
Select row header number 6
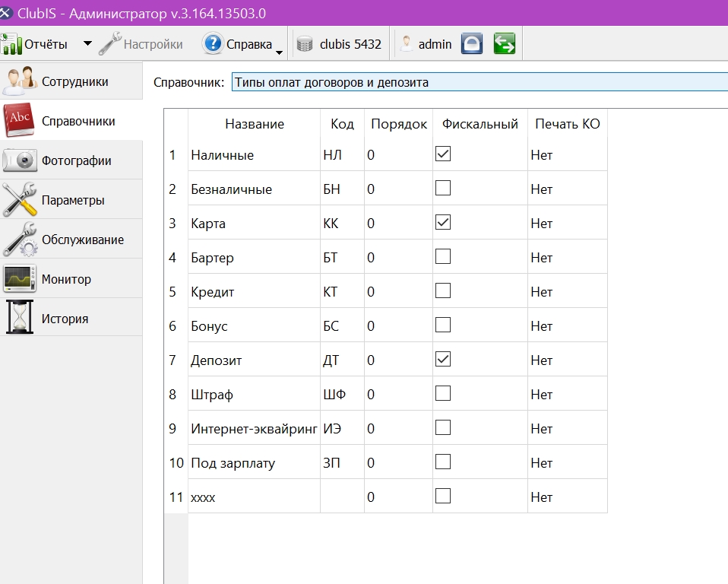coord(176,325)
